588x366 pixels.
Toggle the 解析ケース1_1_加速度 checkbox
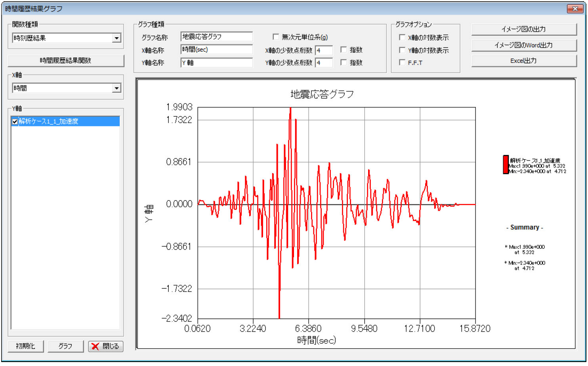click(15, 122)
